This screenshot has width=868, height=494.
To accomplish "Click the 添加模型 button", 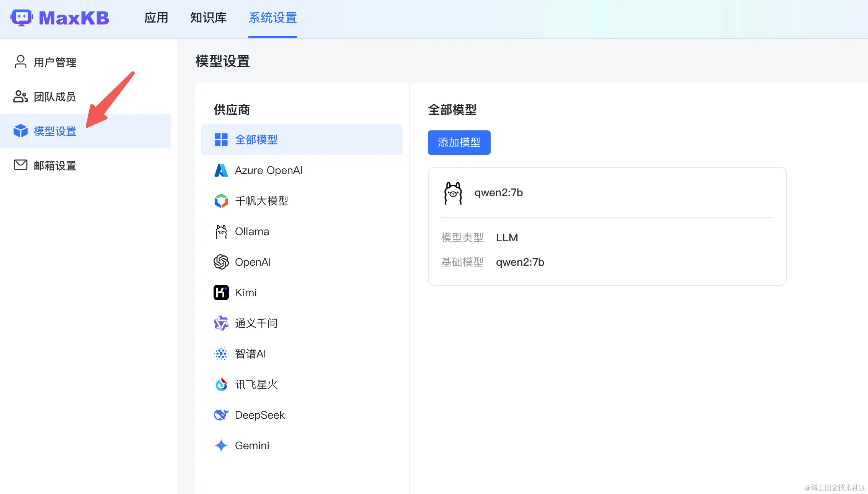I will tap(459, 143).
